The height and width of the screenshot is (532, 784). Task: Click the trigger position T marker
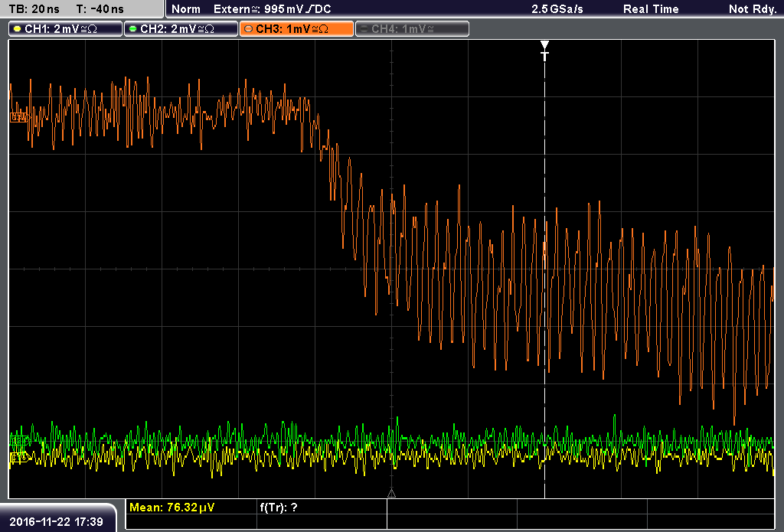pyautogui.click(x=544, y=51)
